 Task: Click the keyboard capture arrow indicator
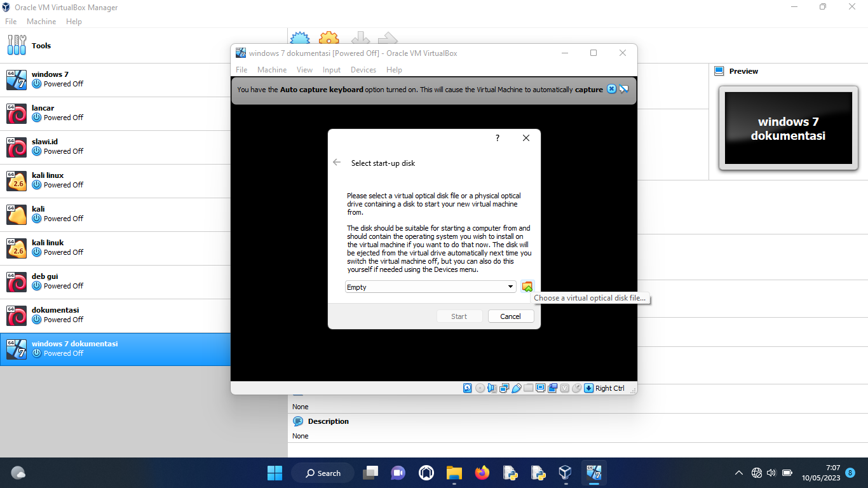point(588,388)
